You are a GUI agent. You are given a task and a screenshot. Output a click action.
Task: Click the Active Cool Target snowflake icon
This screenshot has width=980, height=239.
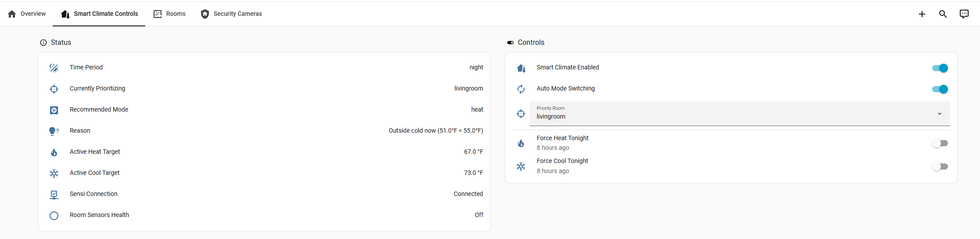[54, 174]
